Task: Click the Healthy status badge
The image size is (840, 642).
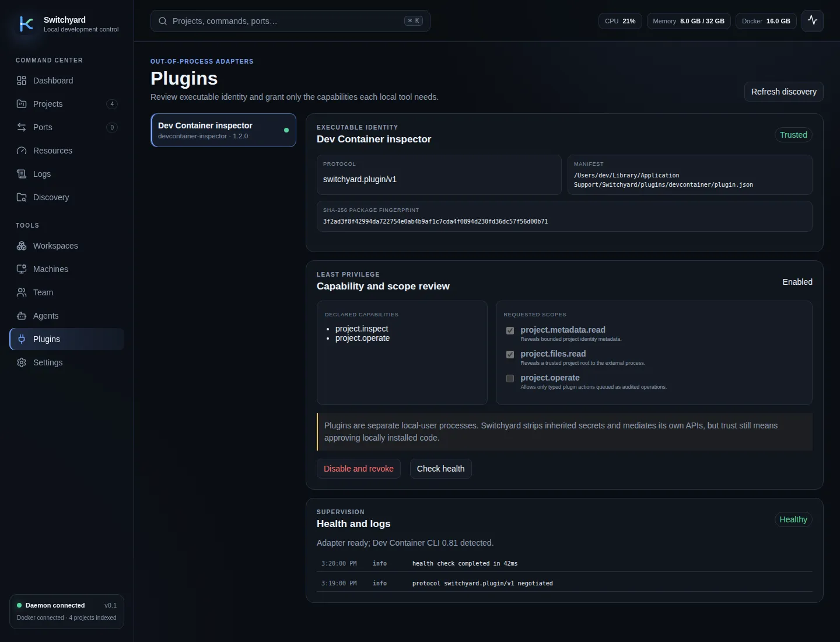Action: [793, 519]
